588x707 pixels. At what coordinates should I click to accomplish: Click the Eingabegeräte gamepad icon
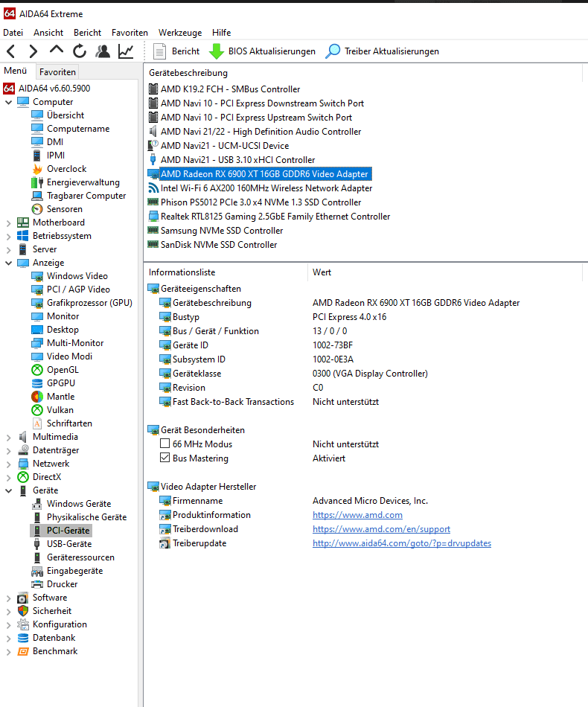click(x=37, y=572)
